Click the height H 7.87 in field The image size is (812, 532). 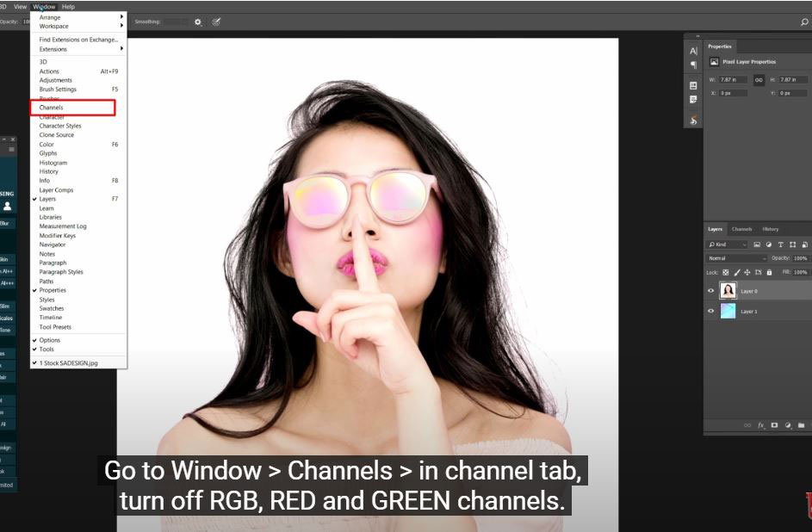click(x=792, y=80)
